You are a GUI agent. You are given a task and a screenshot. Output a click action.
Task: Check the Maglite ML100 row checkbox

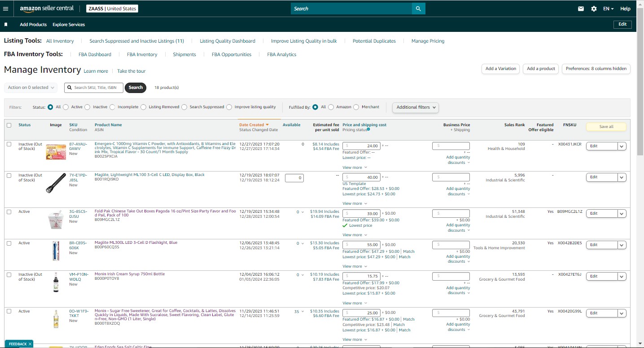coord(9,176)
